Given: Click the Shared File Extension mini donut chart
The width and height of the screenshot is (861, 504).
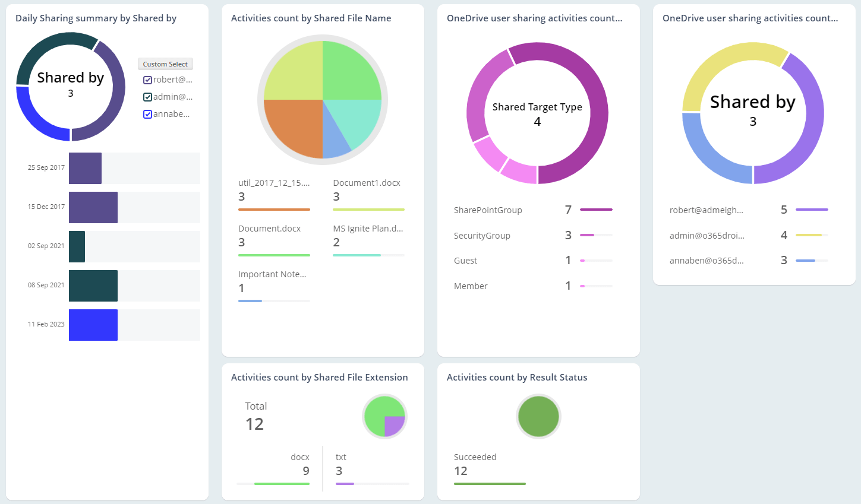Looking at the screenshot, I should pos(384,416).
